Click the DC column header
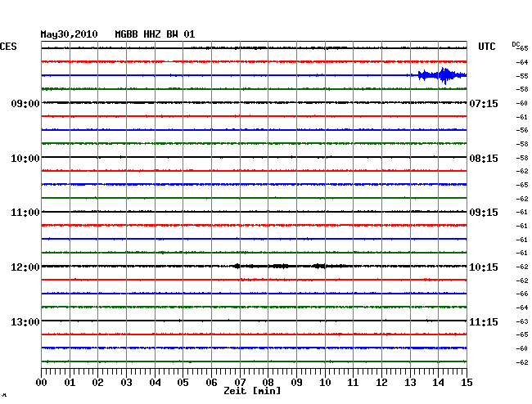 [x=516, y=44]
